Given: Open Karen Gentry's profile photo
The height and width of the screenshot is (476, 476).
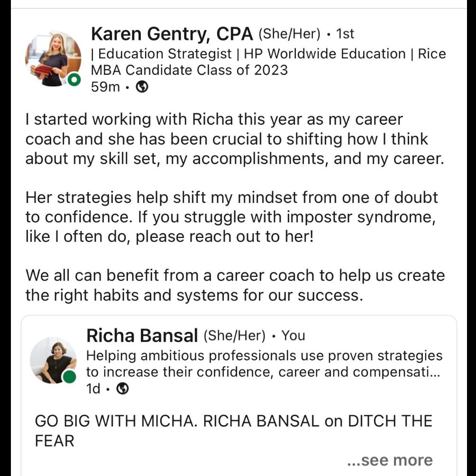Looking at the screenshot, I should tap(53, 59).
